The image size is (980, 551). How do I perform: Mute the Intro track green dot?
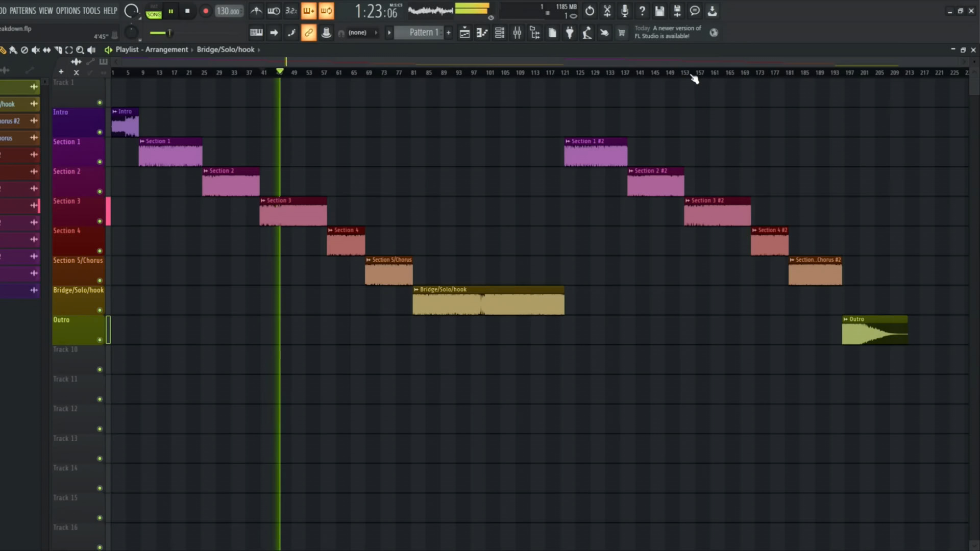100,132
